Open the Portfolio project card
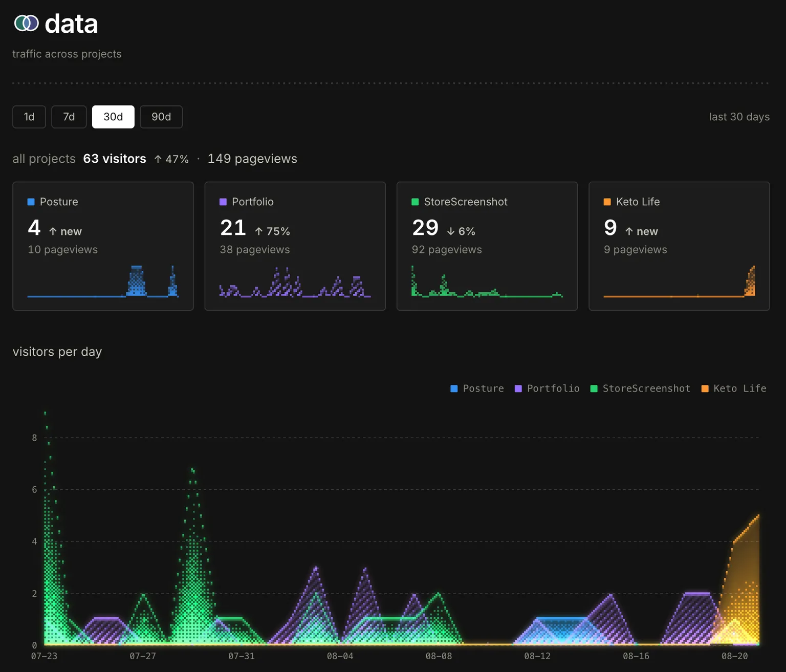Viewport: 786px width, 672px height. [295, 246]
